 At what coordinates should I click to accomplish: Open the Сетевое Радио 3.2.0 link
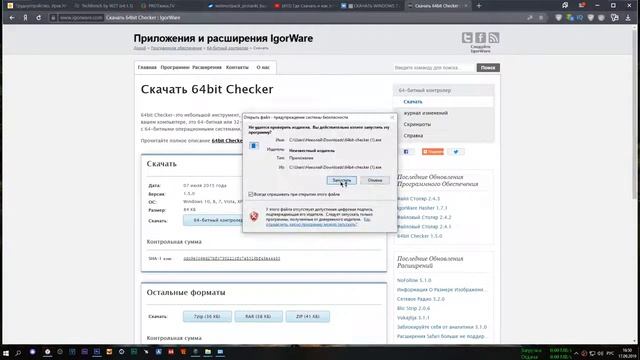[x=421, y=299]
